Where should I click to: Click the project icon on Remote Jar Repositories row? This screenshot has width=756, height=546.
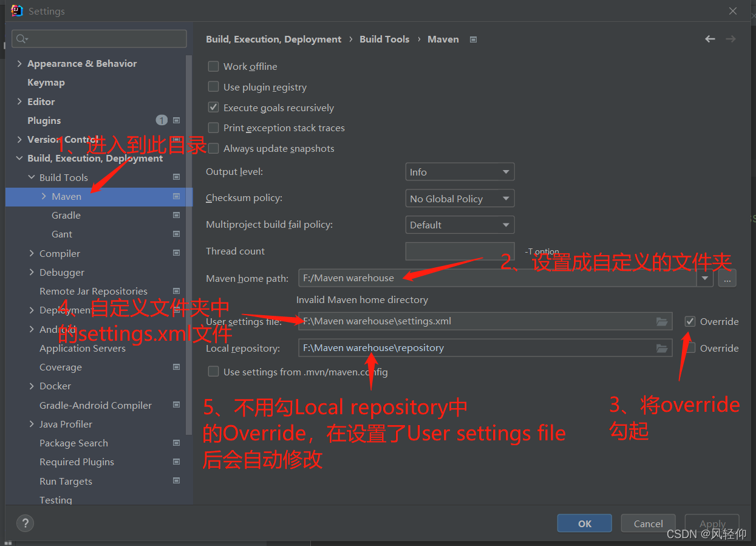[177, 291]
